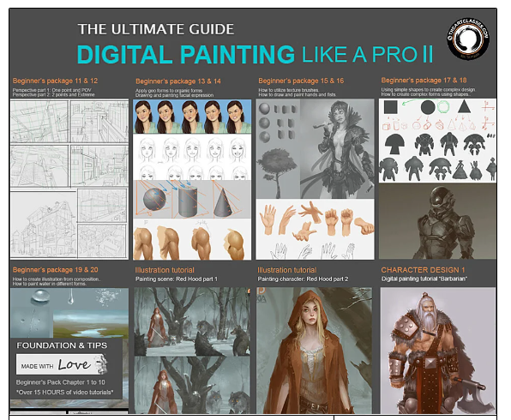511x420 pixels.
Task: Open the Barbarian character painting
Action: tap(438, 351)
